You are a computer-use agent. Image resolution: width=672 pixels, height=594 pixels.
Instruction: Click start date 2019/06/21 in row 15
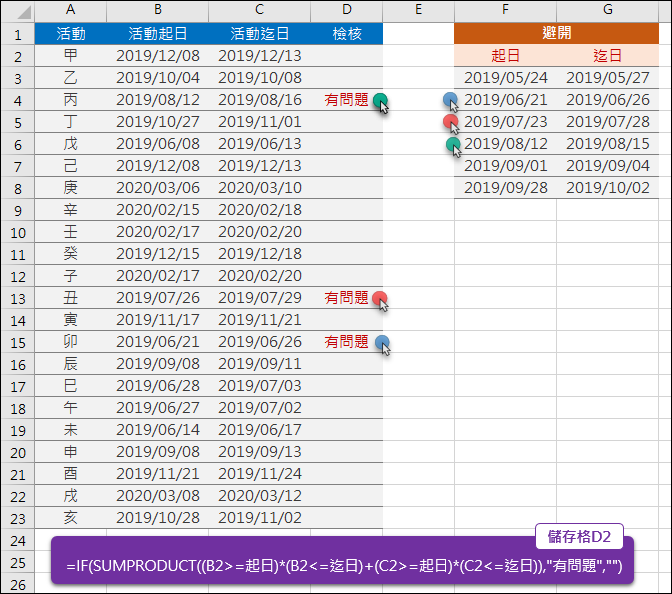157,342
